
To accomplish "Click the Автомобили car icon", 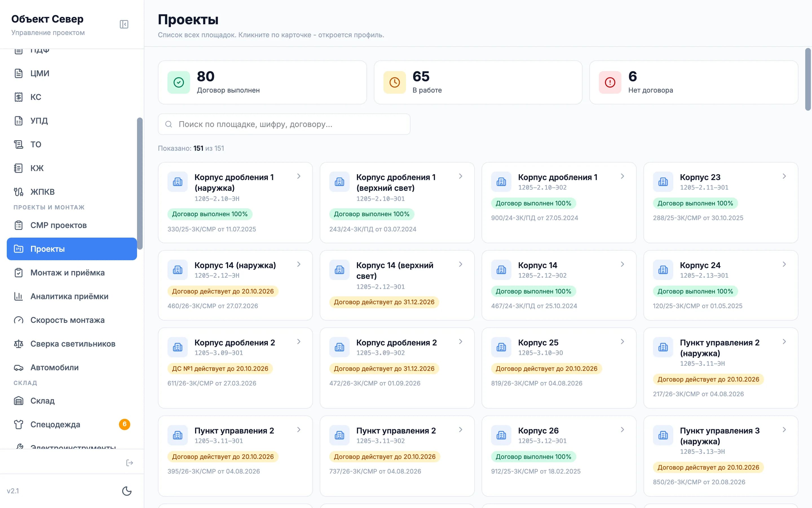I will click(18, 367).
